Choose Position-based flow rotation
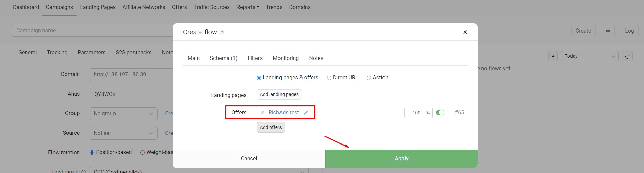 (x=92, y=152)
